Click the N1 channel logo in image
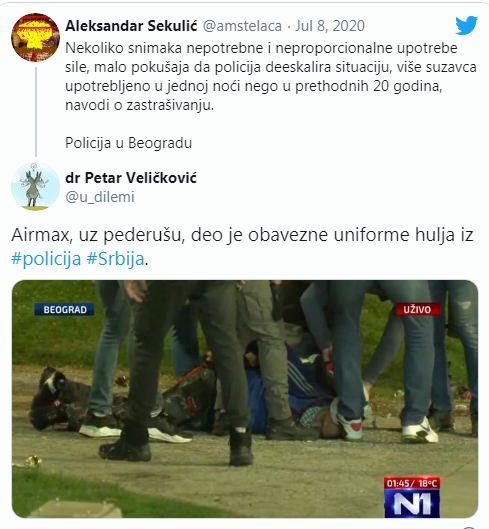Image resolution: width=489 pixels, height=529 pixels. tap(412, 504)
